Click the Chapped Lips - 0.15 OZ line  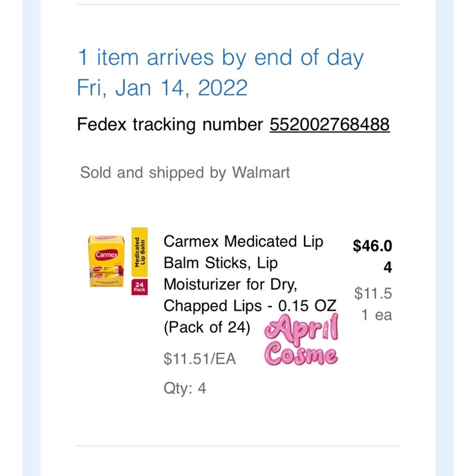(249, 306)
